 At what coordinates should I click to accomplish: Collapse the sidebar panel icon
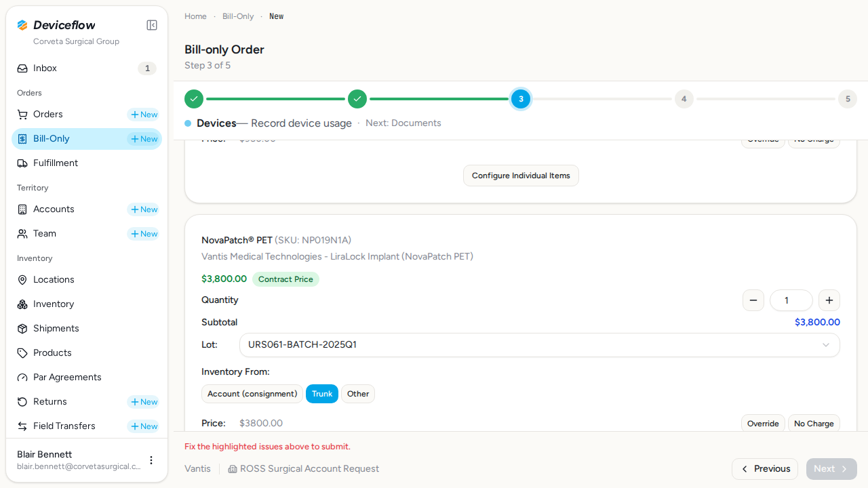click(152, 25)
